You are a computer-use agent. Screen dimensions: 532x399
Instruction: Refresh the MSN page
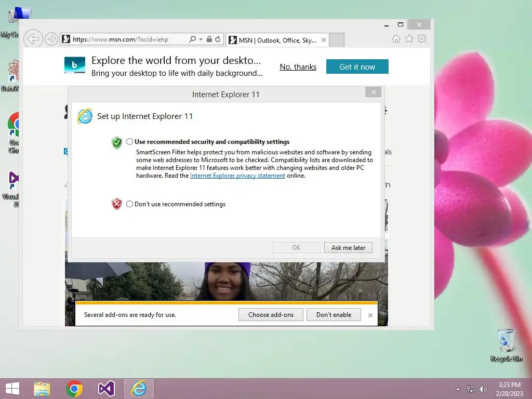tap(218, 39)
